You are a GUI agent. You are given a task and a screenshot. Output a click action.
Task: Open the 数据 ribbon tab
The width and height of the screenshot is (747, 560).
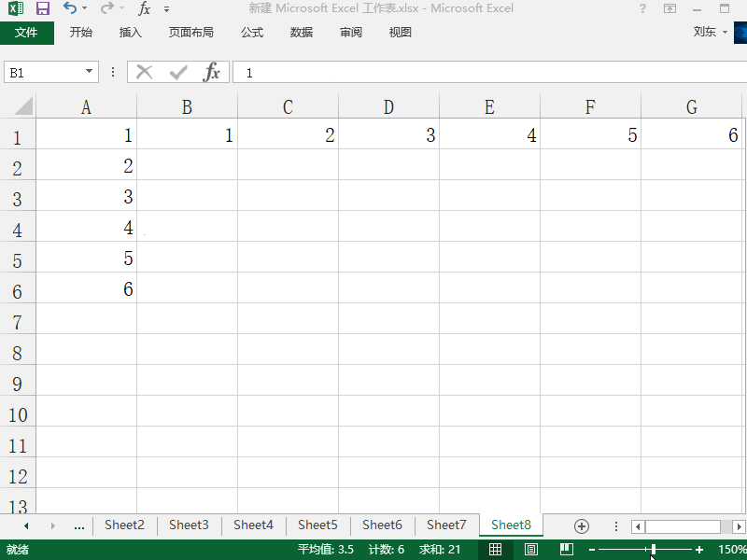coord(301,32)
